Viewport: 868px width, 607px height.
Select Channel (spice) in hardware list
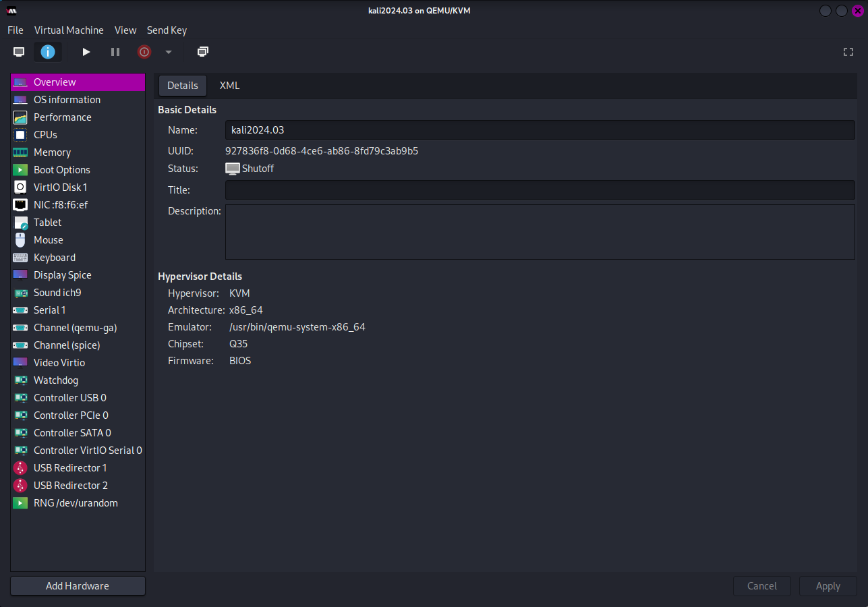(78, 345)
